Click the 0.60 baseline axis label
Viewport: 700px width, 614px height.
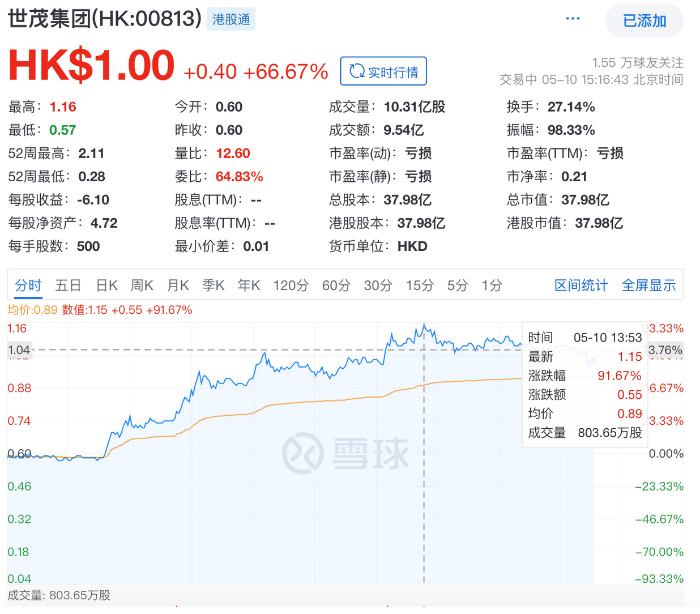(19, 454)
